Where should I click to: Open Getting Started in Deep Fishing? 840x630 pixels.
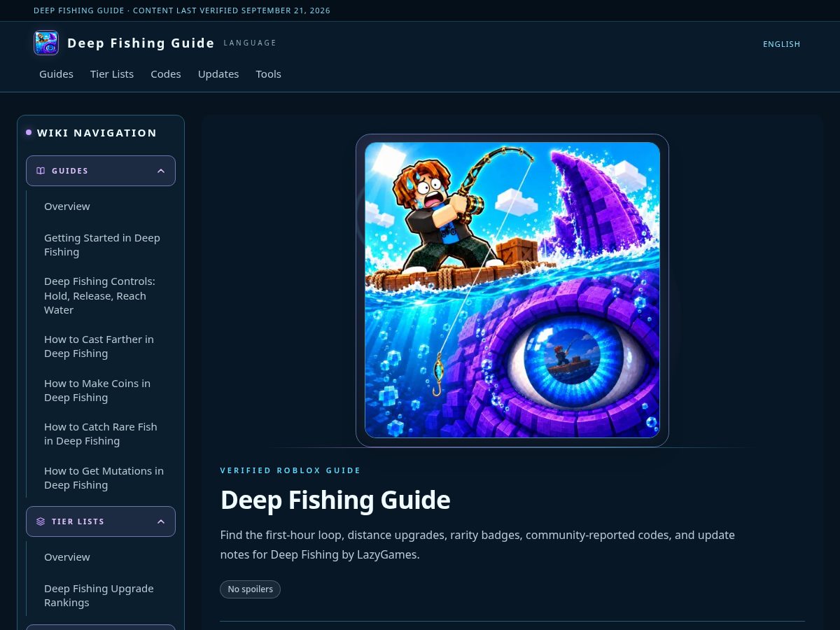click(102, 245)
